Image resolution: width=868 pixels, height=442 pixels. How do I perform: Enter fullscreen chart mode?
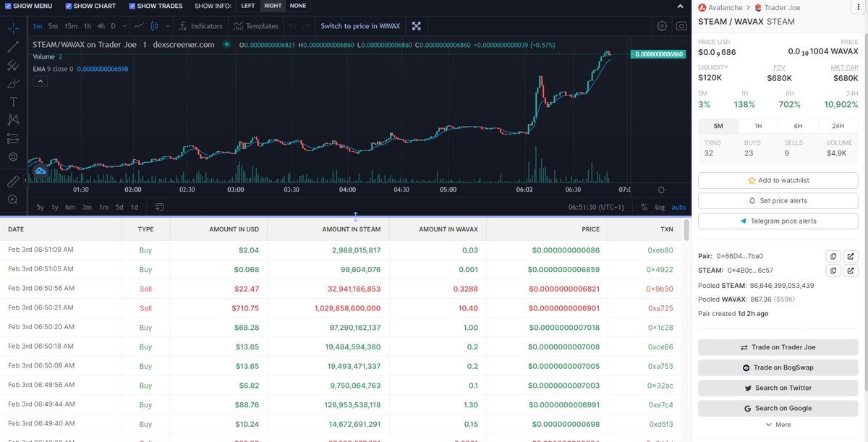(417, 26)
